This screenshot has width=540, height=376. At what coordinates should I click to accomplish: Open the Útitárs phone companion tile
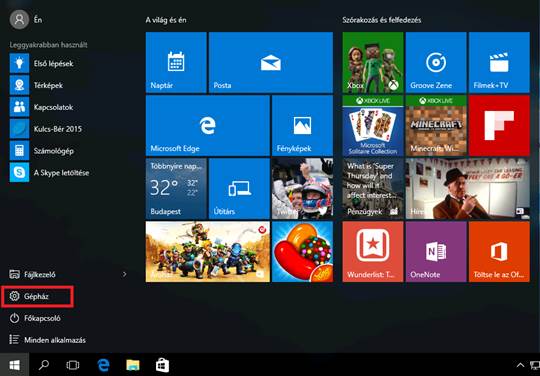tap(239, 189)
